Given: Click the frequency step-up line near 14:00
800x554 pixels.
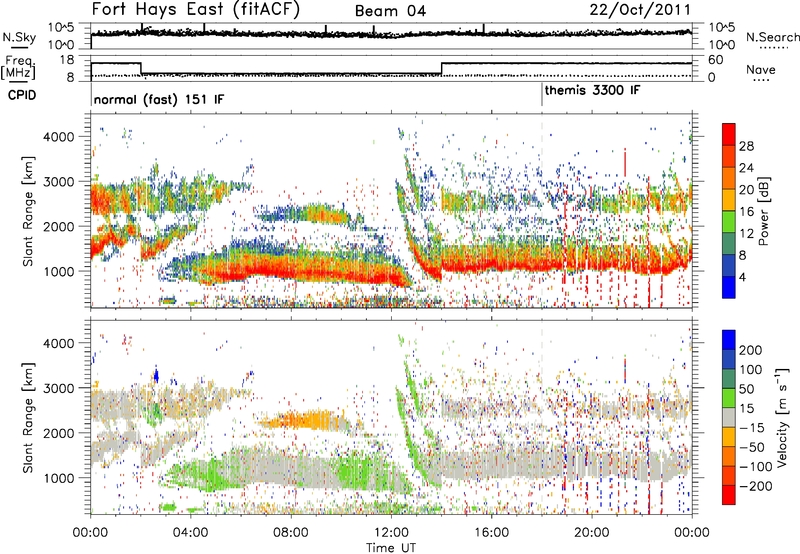Looking at the screenshot, I should tap(442, 69).
